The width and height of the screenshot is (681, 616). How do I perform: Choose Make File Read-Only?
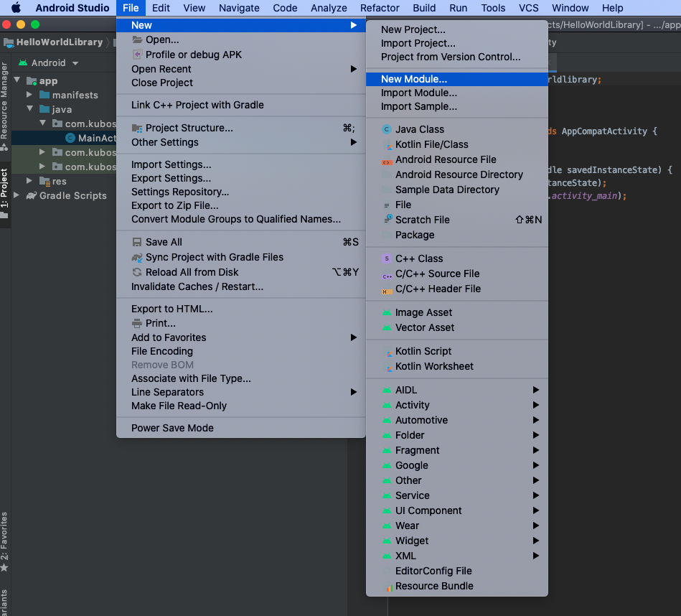pos(241,406)
